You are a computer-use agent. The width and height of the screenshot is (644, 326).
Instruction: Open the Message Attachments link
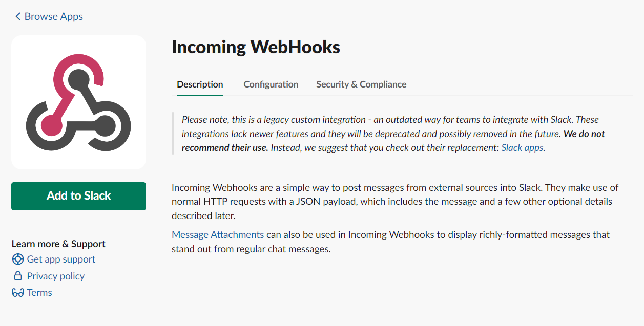click(218, 235)
